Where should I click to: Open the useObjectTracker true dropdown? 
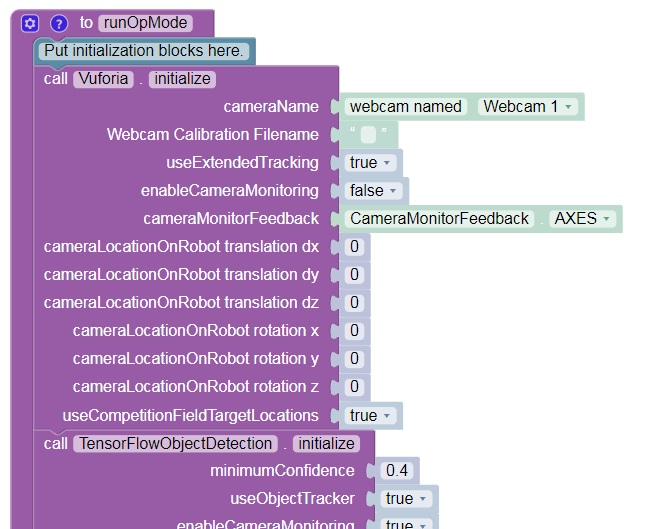(407, 498)
